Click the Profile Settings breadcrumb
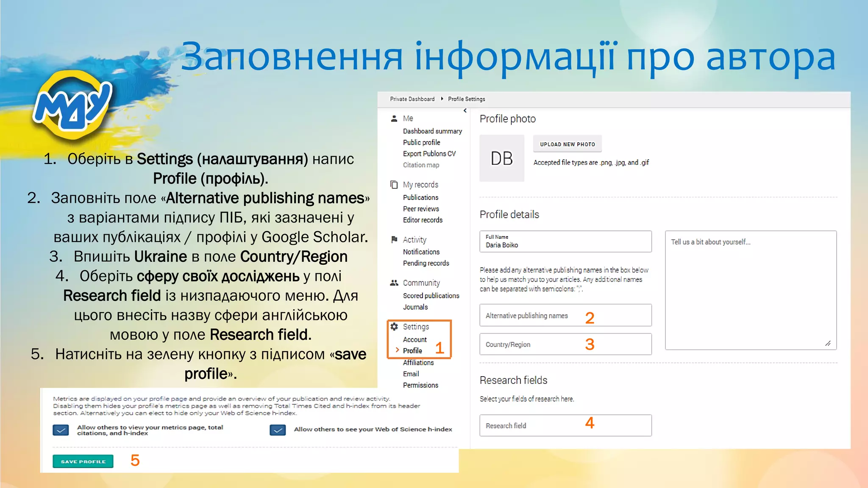The image size is (868, 488). 467,99
